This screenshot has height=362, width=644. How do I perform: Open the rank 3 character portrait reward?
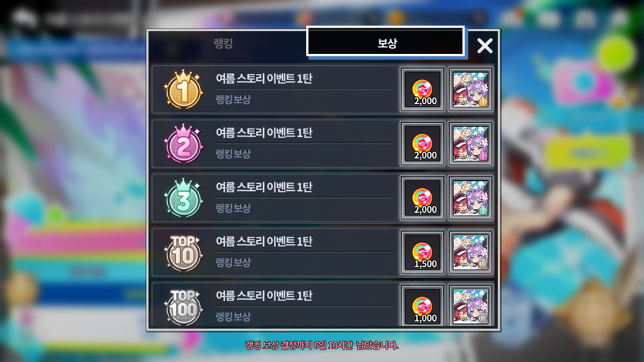click(470, 198)
